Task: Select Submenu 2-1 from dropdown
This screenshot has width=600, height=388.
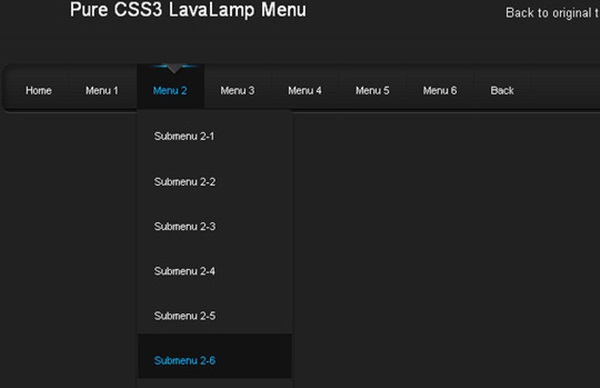Action: click(215, 136)
